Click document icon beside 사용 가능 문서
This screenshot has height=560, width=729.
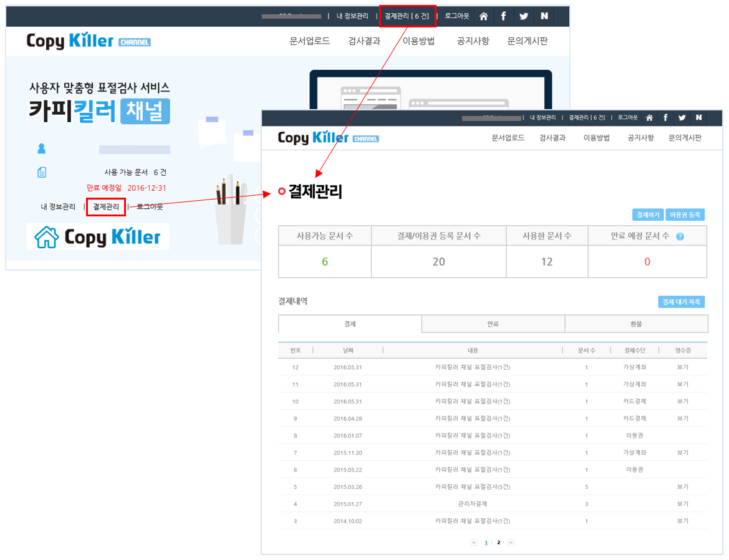(42, 172)
